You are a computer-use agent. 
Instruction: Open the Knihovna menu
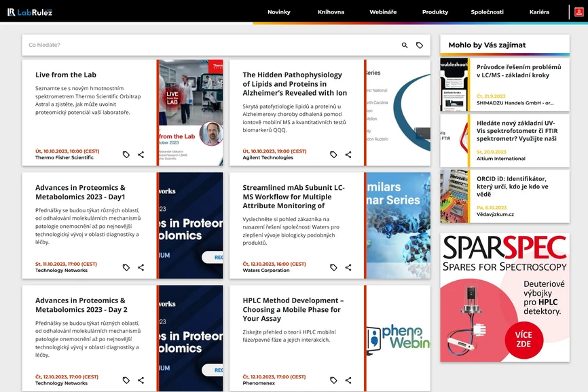tap(331, 12)
